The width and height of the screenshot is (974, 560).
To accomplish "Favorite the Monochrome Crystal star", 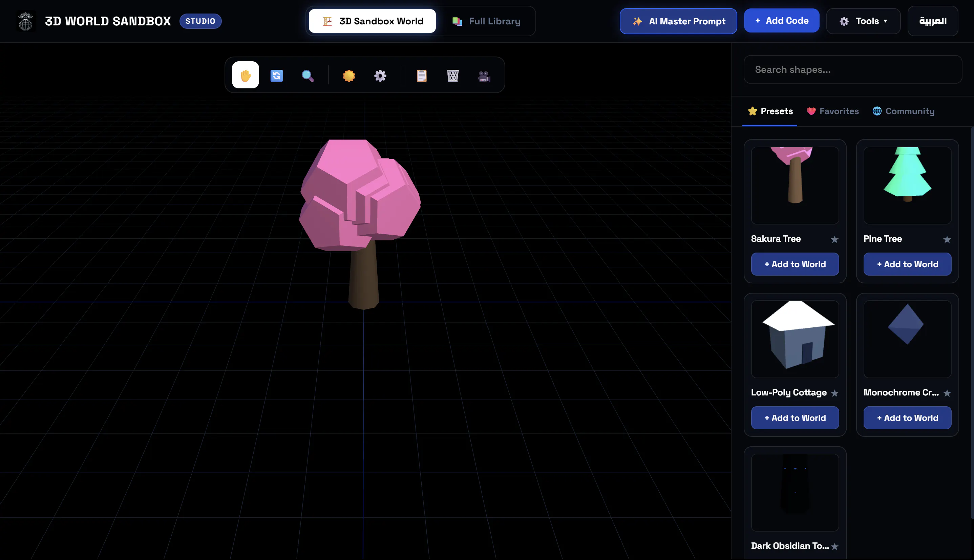I will point(947,393).
